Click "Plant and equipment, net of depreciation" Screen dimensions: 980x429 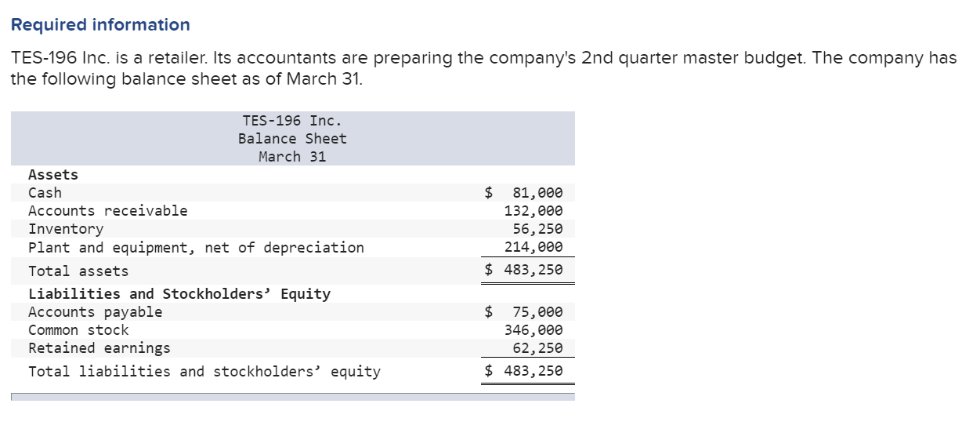pos(196,248)
